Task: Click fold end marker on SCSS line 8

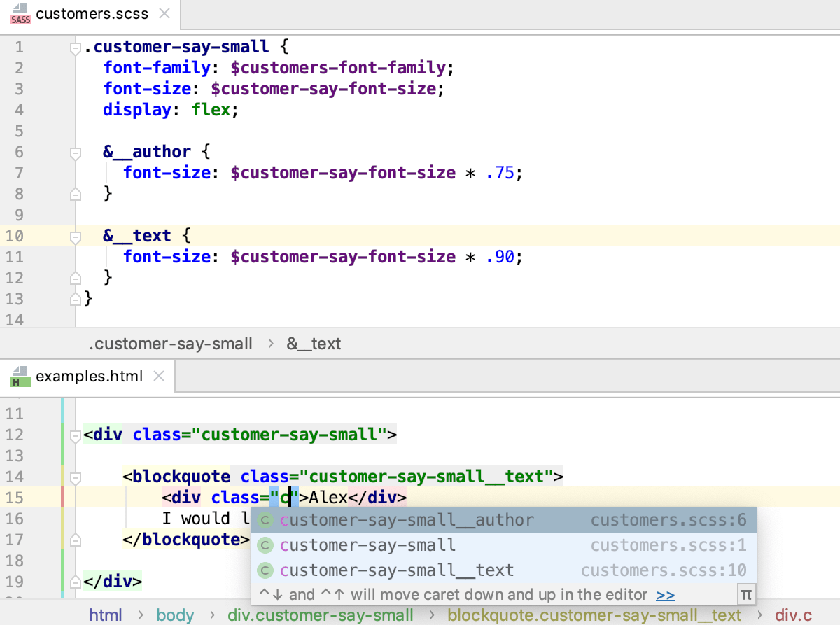Action: (x=76, y=195)
